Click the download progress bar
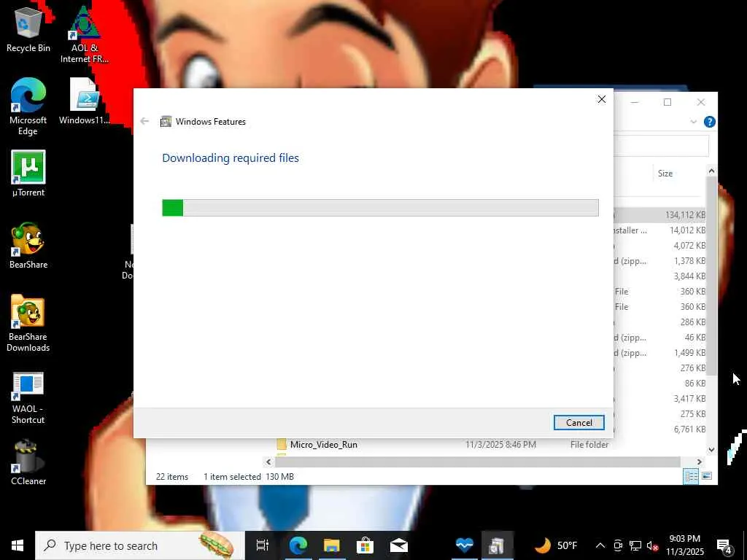This screenshot has width=747, height=560. click(380, 208)
